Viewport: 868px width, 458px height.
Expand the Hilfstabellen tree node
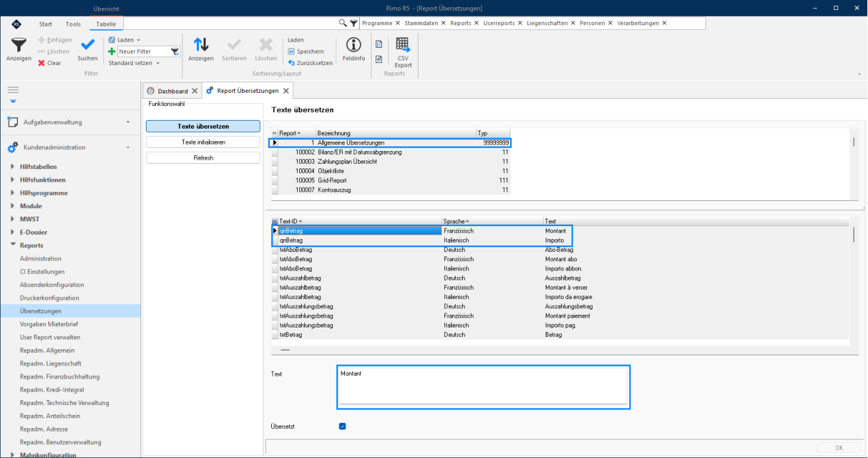tap(13, 167)
